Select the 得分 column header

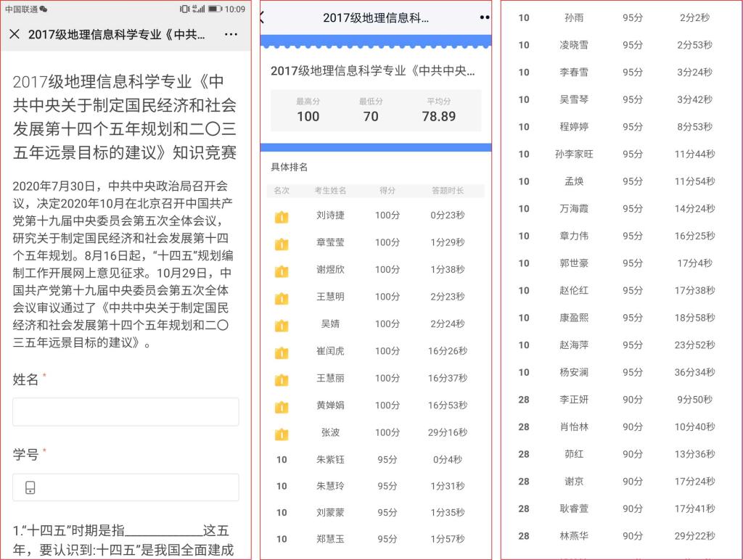tap(387, 191)
